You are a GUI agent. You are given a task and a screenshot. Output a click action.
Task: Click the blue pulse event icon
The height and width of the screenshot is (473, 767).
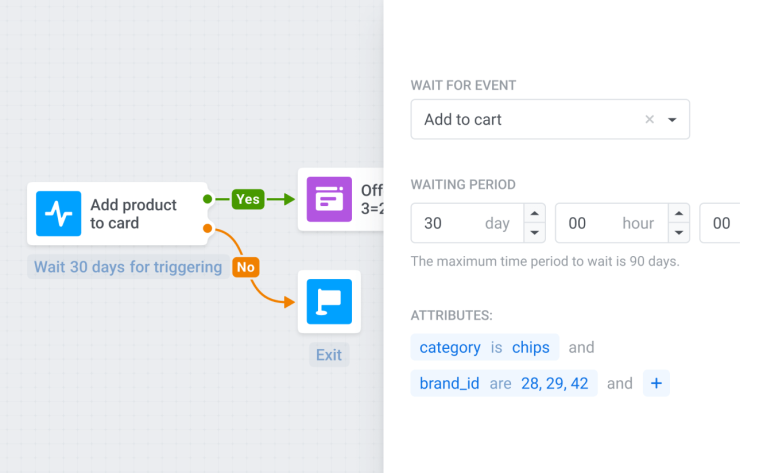[58, 214]
